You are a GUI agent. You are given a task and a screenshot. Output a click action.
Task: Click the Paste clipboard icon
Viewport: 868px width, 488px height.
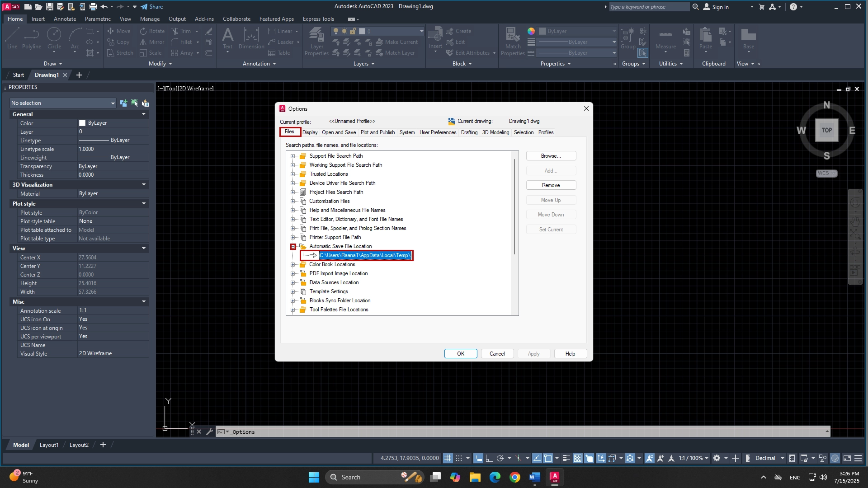(x=705, y=38)
